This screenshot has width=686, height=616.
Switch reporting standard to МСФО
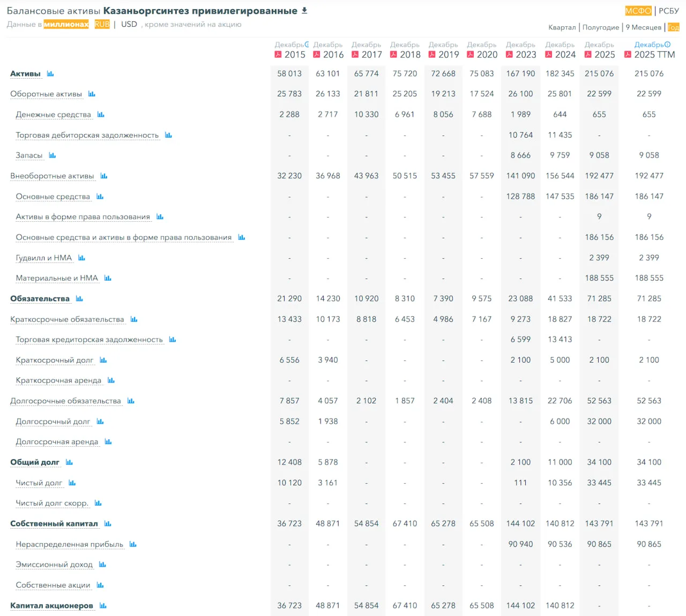(x=638, y=11)
